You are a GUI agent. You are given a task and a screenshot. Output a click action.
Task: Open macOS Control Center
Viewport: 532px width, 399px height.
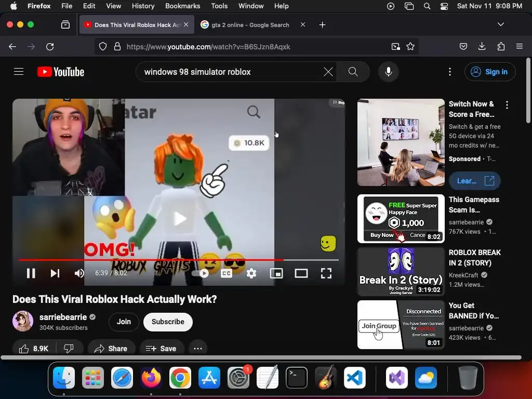(444, 6)
